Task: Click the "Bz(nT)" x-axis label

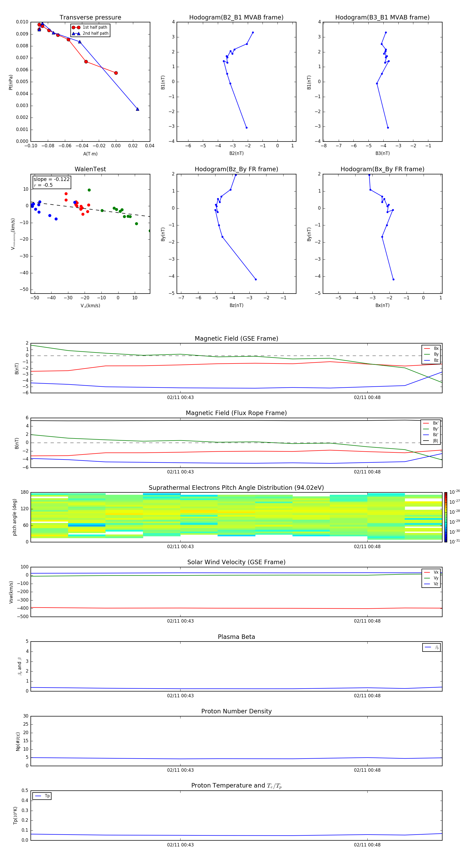Action: point(236,305)
